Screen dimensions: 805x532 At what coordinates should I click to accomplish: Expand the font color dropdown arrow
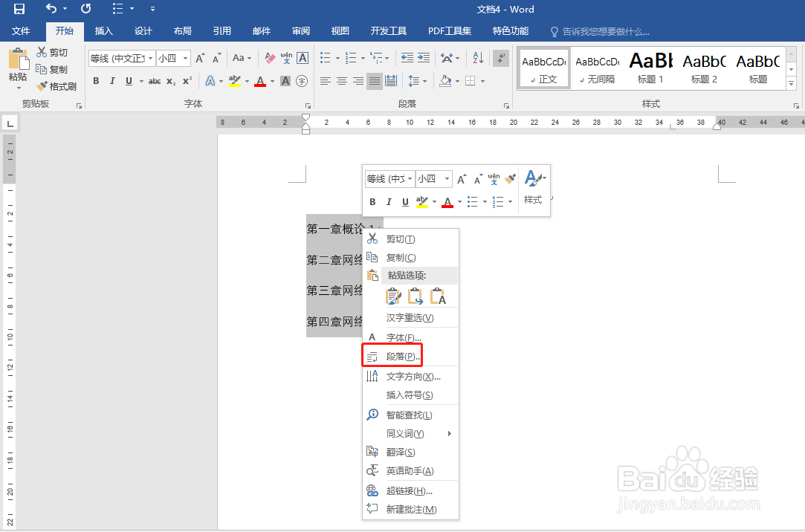tap(271, 81)
